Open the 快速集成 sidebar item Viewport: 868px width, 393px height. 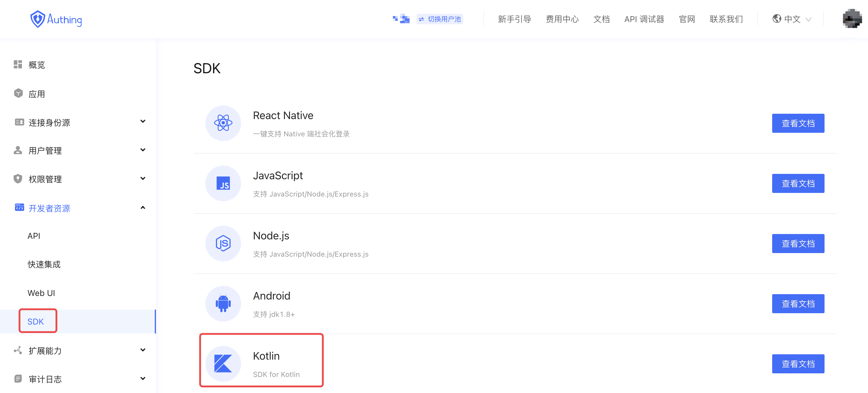click(x=44, y=264)
